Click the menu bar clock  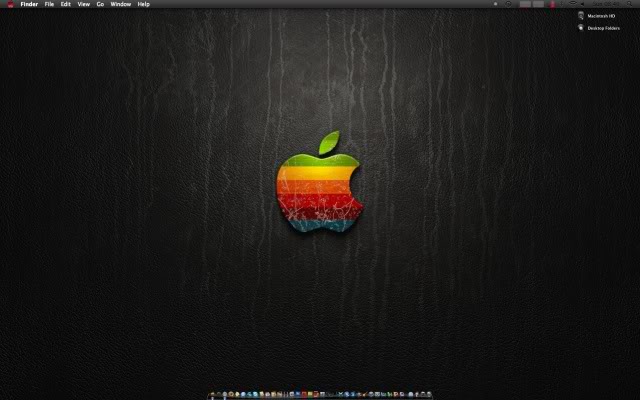(x=606, y=4)
